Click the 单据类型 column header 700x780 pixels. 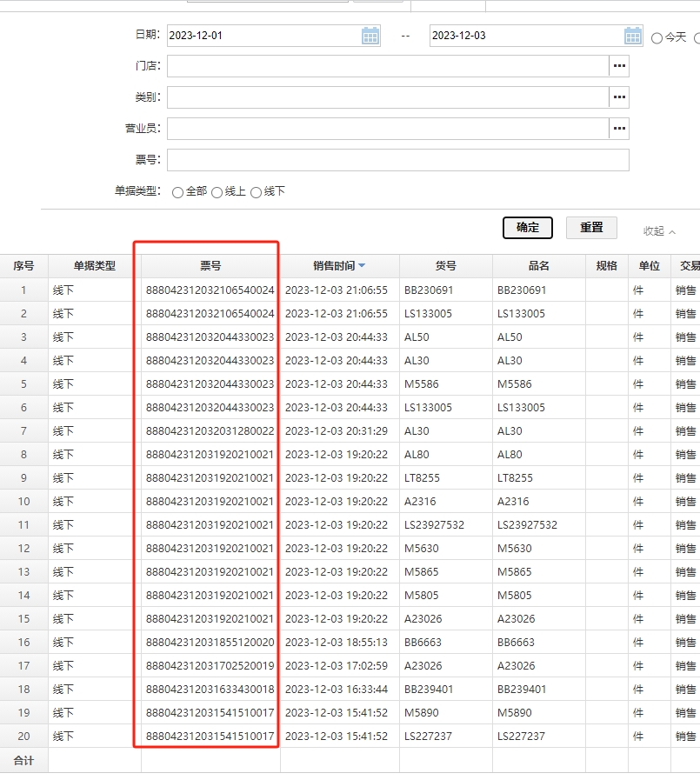tap(95, 265)
